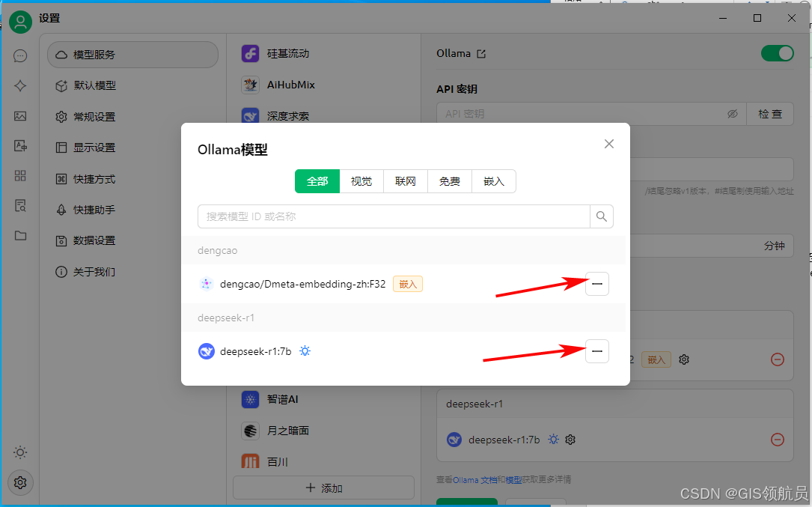Remove dengcao/Dmeta-embedding-zh:F32 model in dialog
This screenshot has height=507, width=812.
(597, 284)
